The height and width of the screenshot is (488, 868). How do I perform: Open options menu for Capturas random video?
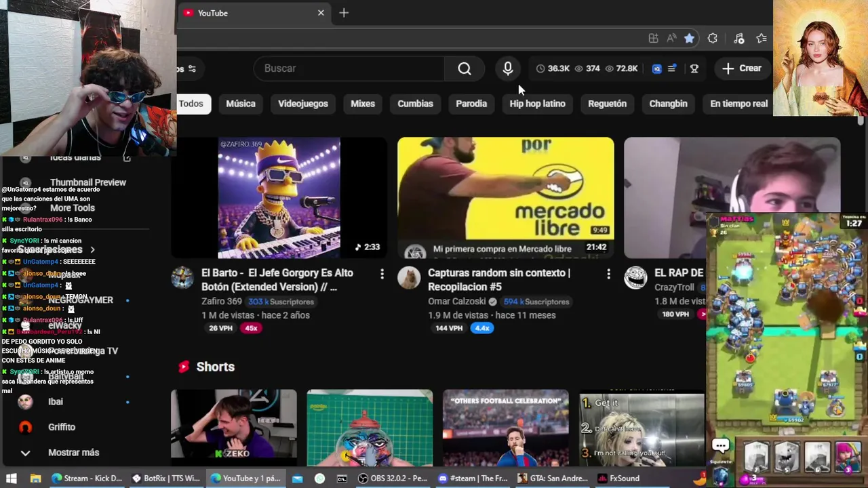pyautogui.click(x=608, y=274)
